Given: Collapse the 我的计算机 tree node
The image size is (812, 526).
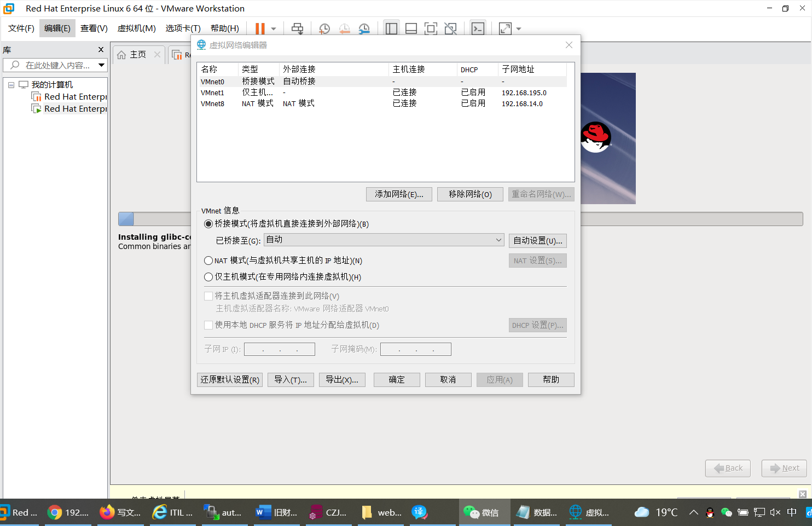Looking at the screenshot, I should point(11,85).
